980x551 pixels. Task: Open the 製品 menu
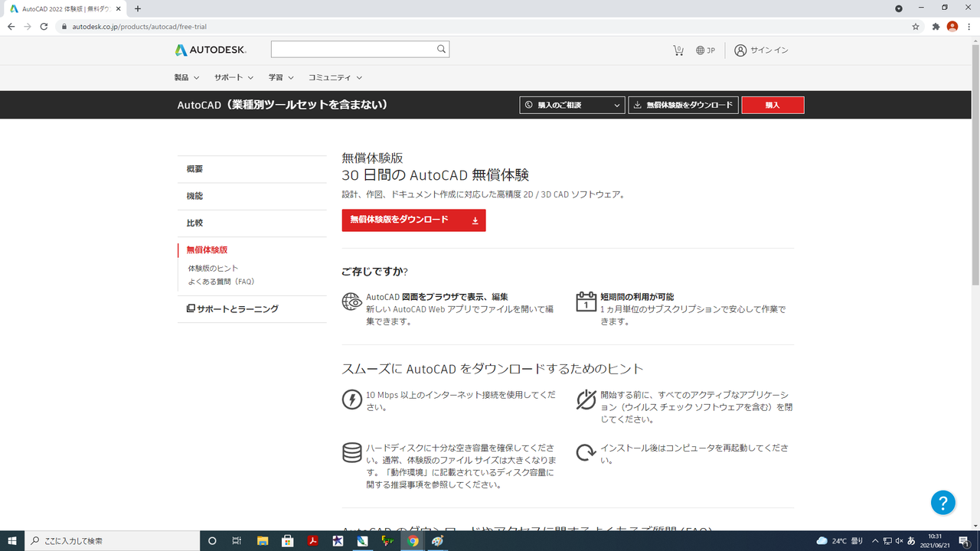coord(187,77)
